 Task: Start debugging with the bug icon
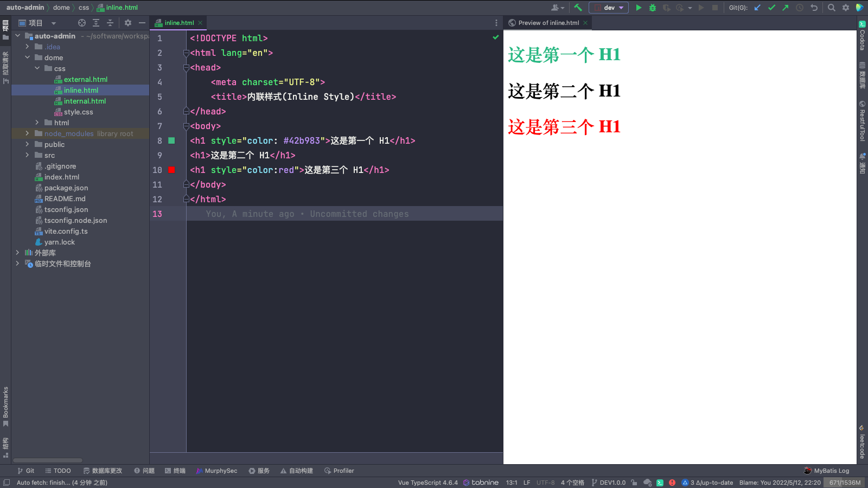coord(653,8)
